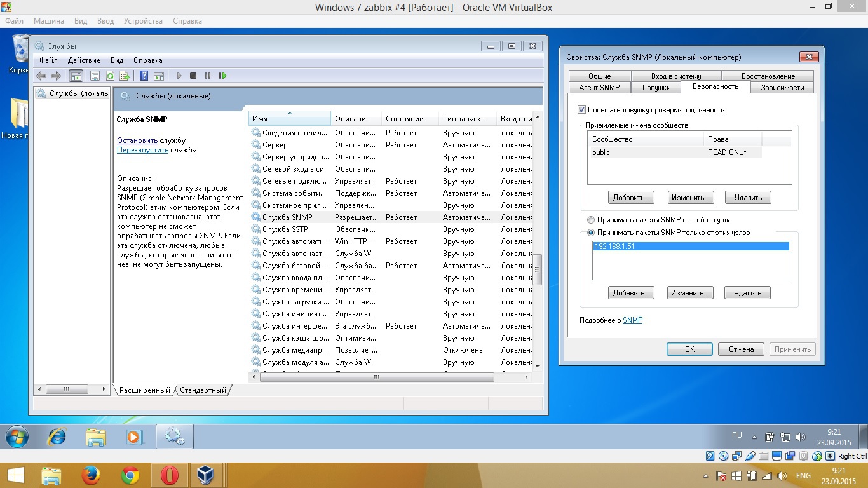Click the Start Service play icon
868x488 pixels.
(x=179, y=76)
